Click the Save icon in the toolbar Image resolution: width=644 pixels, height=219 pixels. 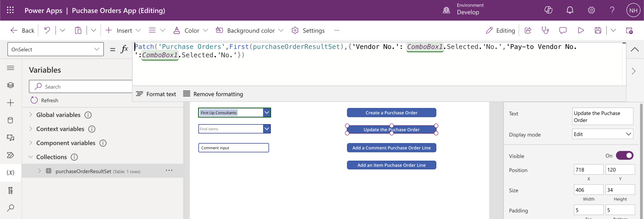tap(598, 31)
